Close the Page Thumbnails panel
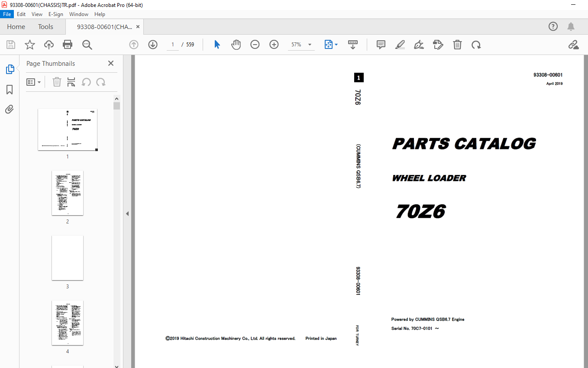Viewport: 588px width, 368px height. pyautogui.click(x=111, y=63)
